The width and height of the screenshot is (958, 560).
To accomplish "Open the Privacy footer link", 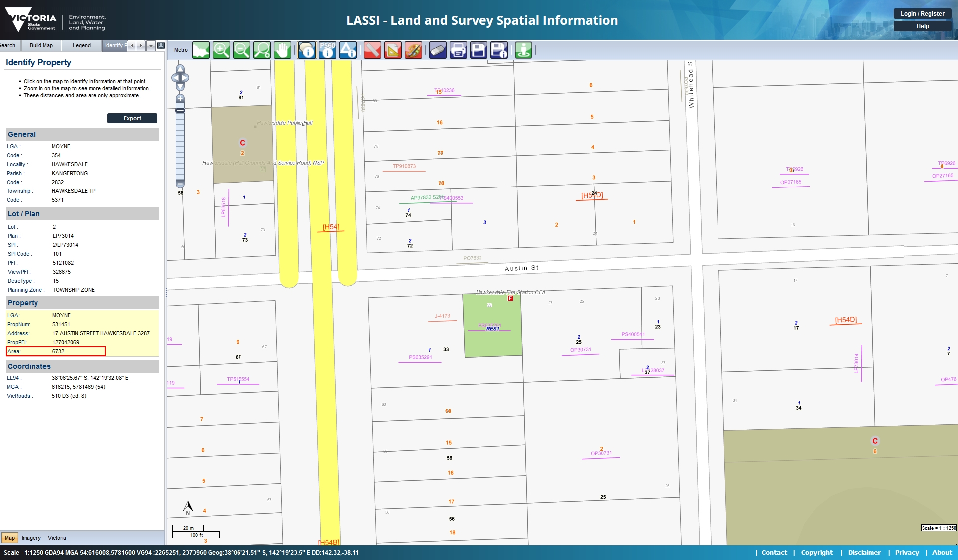I will click(x=907, y=552).
